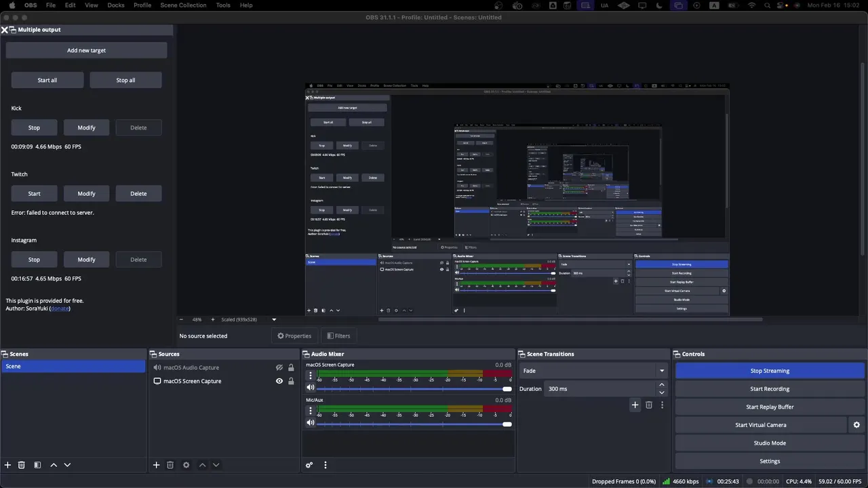Viewport: 868px width, 488px height.
Task: Open macOS Screen Capture mixer options dots
Action: pyautogui.click(x=311, y=375)
